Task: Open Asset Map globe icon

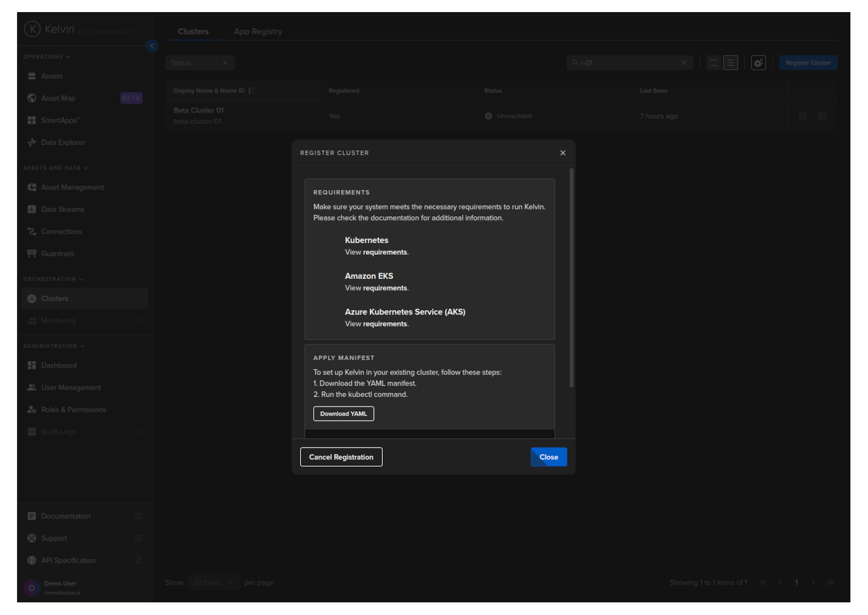Action: click(x=32, y=98)
